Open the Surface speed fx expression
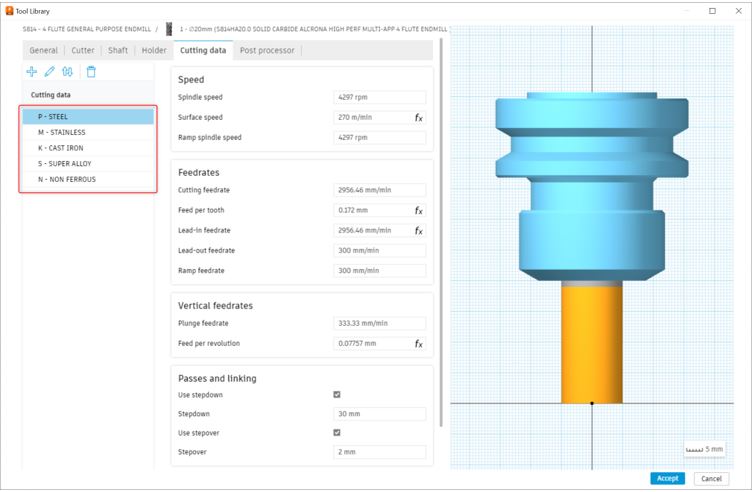Viewport: 756px width, 492px height. click(418, 117)
